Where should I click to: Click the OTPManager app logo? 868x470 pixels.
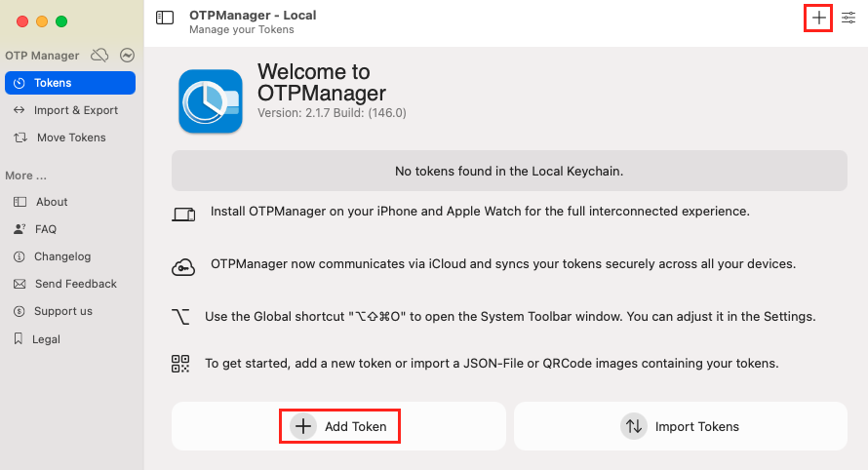pos(211,100)
